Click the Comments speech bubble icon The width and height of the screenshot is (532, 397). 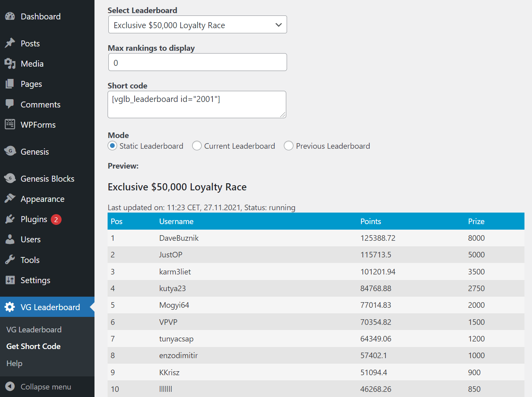(x=10, y=104)
